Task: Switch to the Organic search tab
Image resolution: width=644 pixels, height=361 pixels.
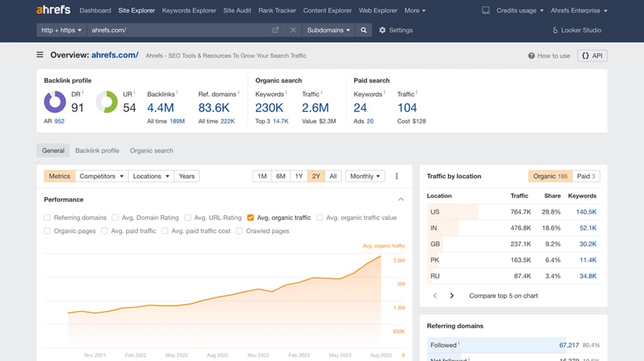Action: tap(151, 150)
